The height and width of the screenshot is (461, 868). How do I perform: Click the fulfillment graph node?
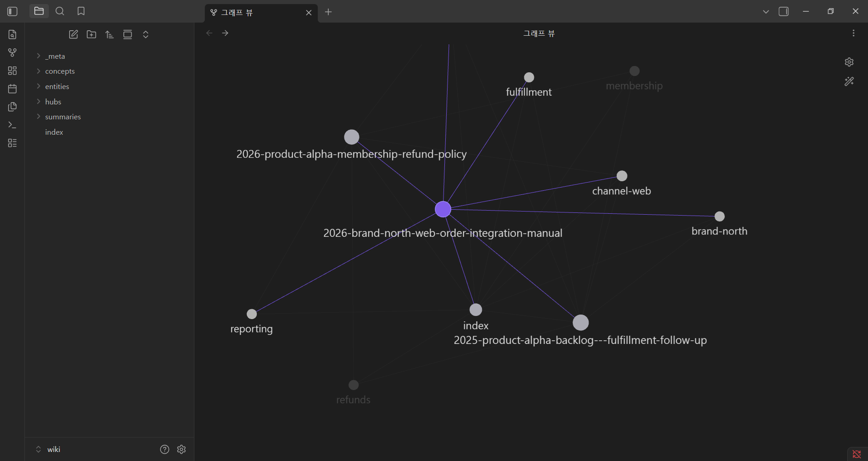(x=529, y=77)
